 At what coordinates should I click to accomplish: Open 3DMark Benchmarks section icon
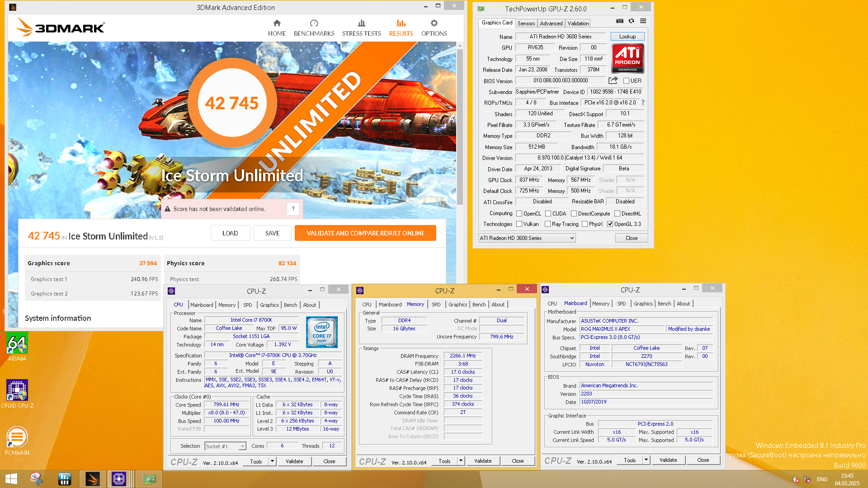314,23
